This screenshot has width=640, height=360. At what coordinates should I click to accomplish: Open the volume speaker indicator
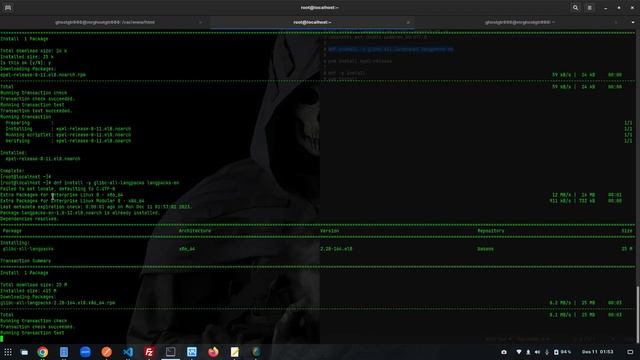[x=538, y=352]
